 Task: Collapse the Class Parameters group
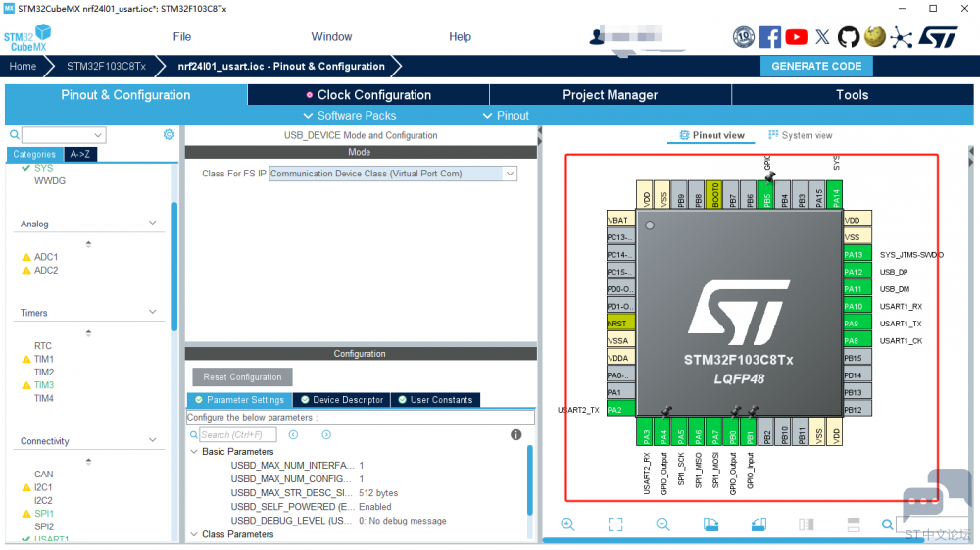tap(194, 534)
